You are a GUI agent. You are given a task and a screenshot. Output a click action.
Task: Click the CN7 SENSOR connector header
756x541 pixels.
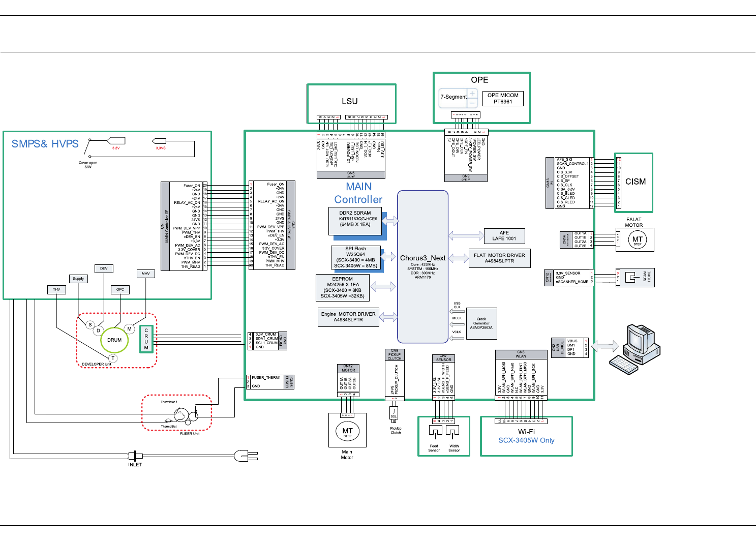pos(443,358)
